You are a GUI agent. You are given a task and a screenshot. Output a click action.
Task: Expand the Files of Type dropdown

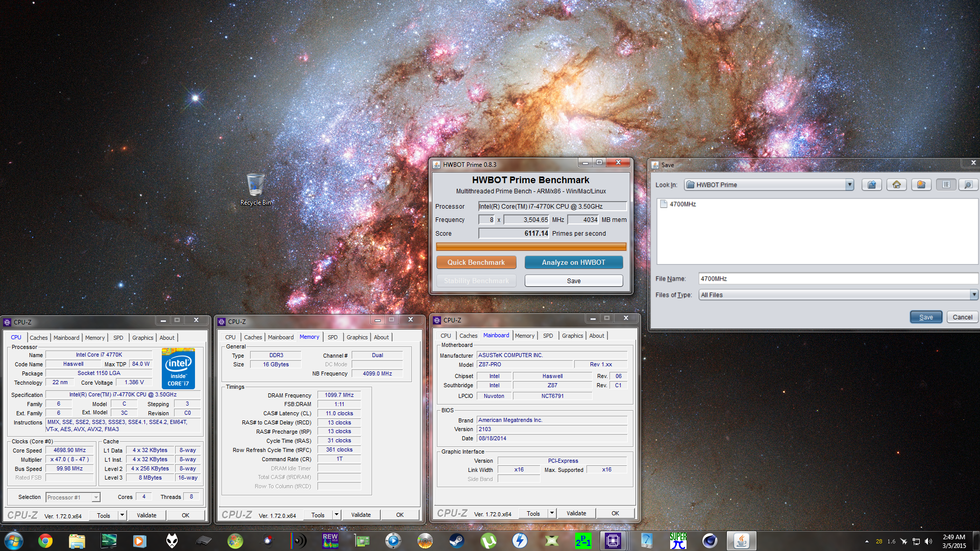click(974, 294)
